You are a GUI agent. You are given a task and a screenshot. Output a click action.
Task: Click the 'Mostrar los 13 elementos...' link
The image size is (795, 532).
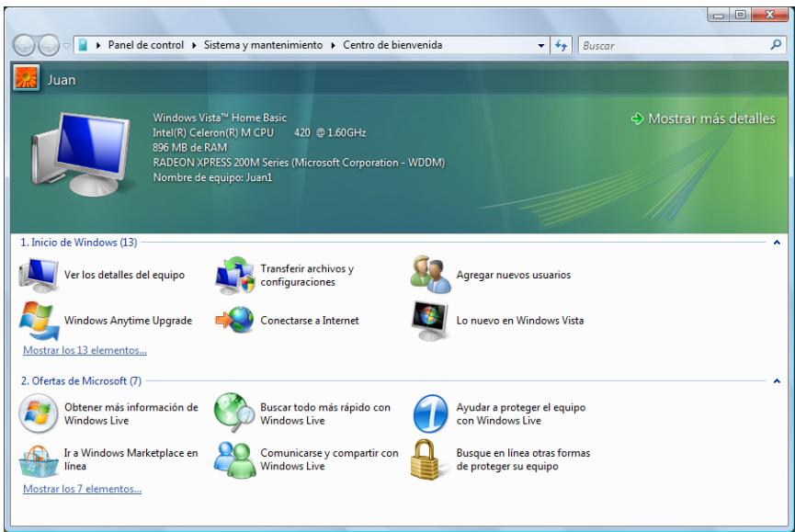point(85,350)
